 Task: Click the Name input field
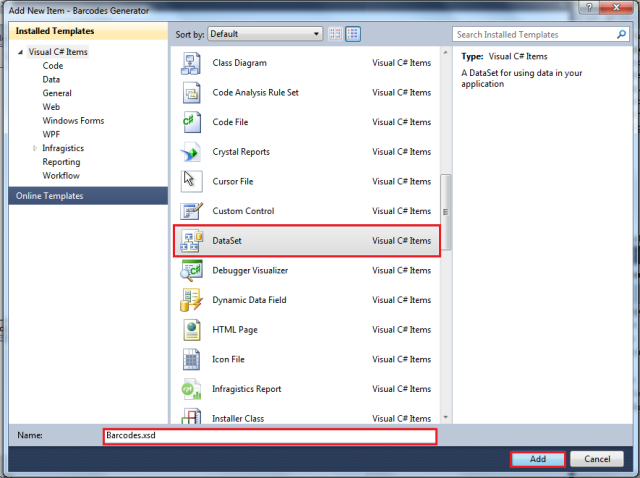270,436
